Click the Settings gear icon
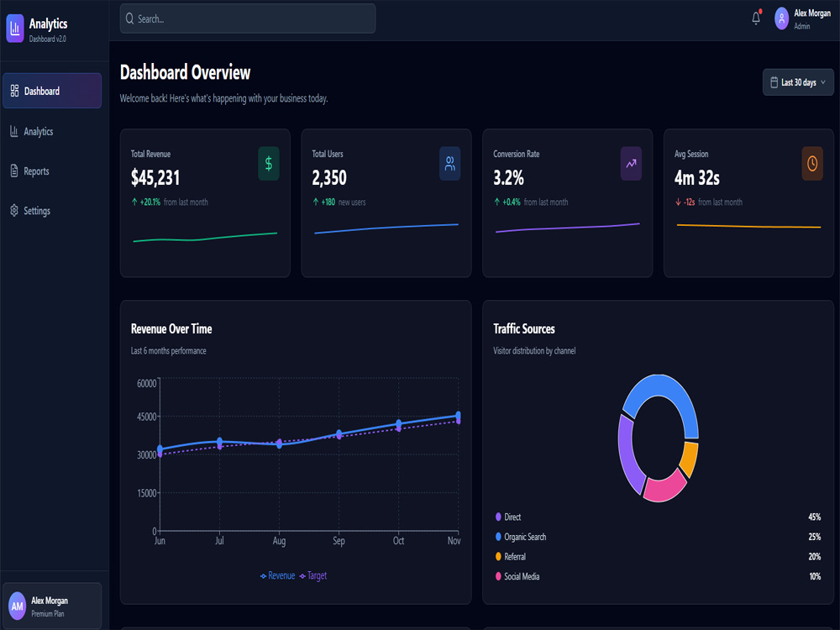The width and height of the screenshot is (840, 630). pyautogui.click(x=14, y=211)
